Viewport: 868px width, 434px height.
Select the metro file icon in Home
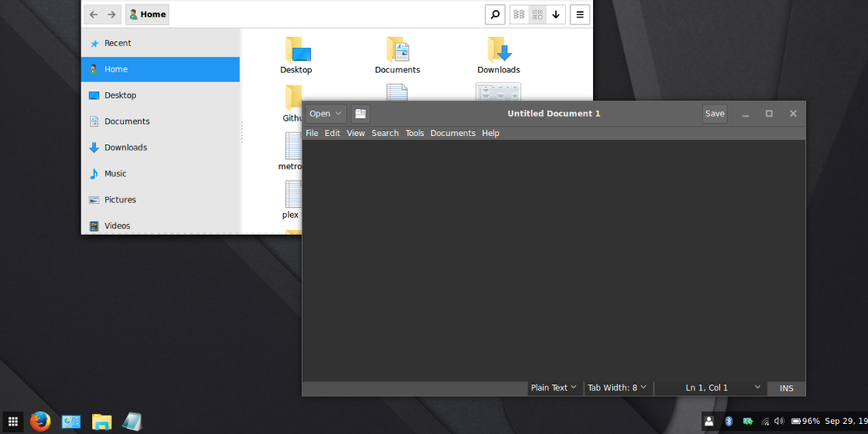click(x=292, y=145)
